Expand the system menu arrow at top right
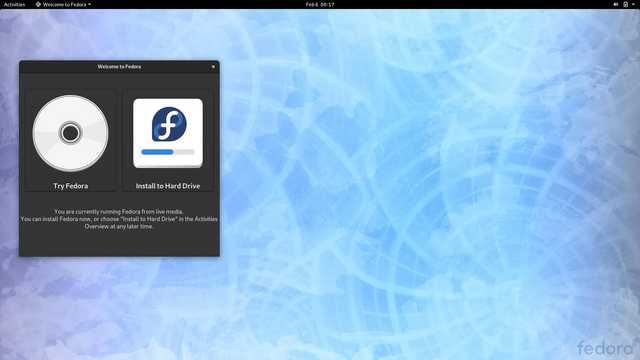 coord(634,4)
